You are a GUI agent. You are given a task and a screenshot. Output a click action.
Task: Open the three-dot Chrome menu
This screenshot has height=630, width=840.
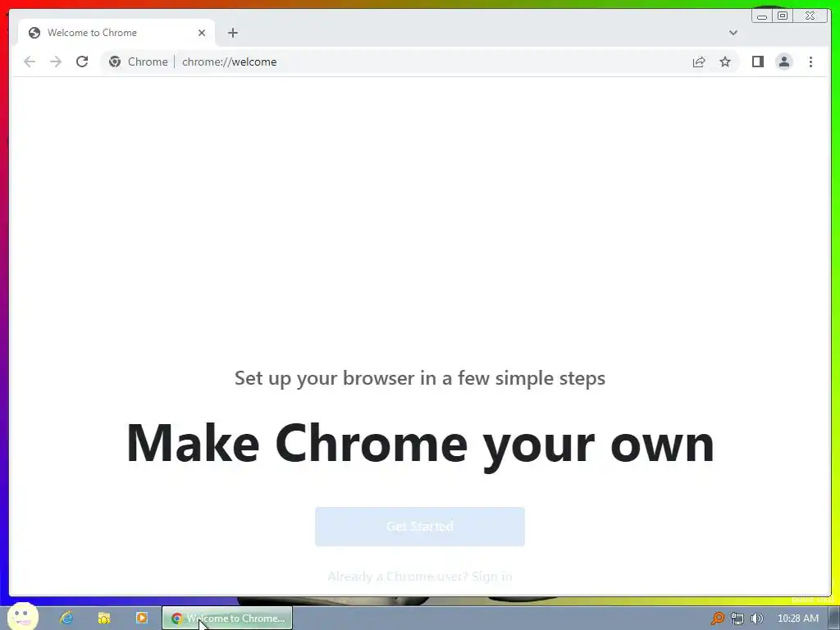pos(810,62)
